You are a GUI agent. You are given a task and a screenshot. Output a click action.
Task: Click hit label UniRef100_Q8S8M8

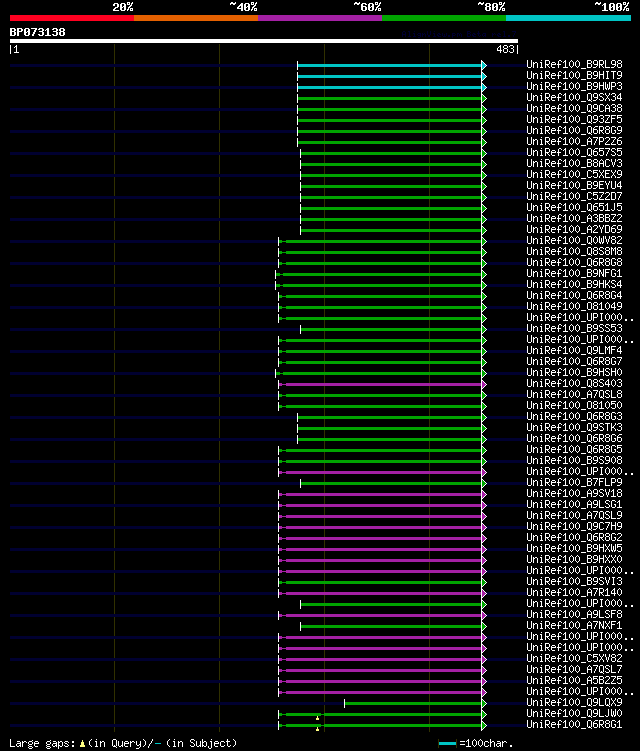point(574,251)
